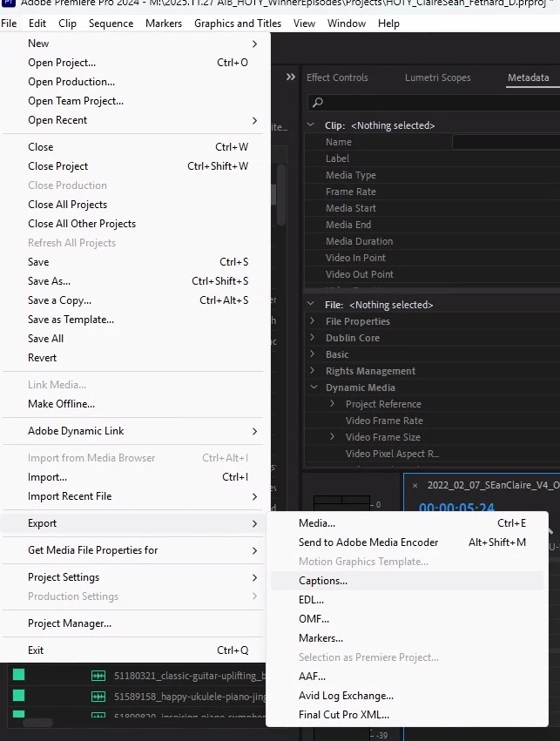
Task: Expand the Rights Management group
Action: point(312,370)
